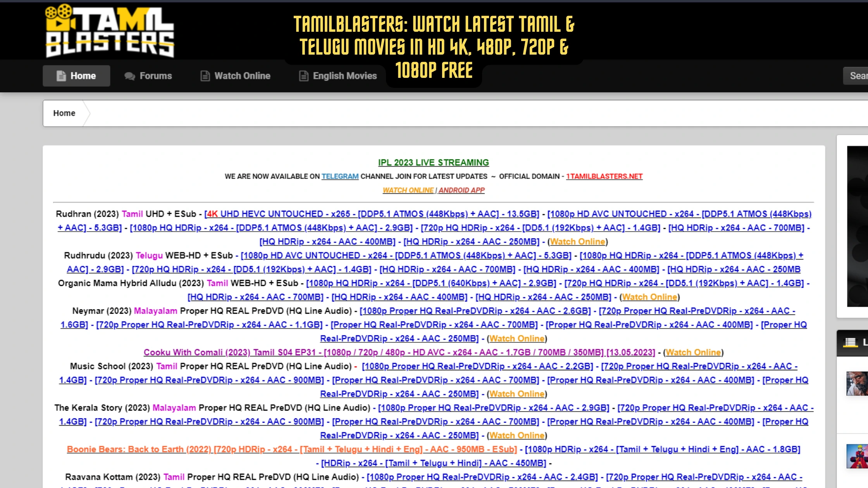Open Kerala Story 720p PreDVDRip 900MB link
Viewport: 868px width, 488px height.
pyautogui.click(x=209, y=422)
